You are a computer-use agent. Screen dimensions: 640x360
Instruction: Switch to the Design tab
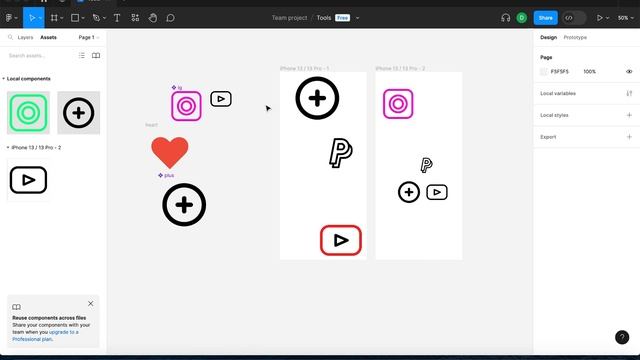click(548, 37)
